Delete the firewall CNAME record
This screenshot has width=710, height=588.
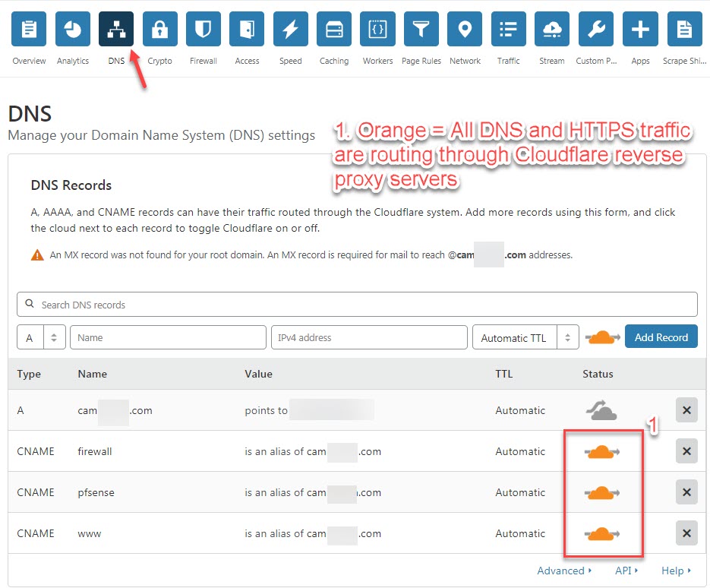click(686, 451)
